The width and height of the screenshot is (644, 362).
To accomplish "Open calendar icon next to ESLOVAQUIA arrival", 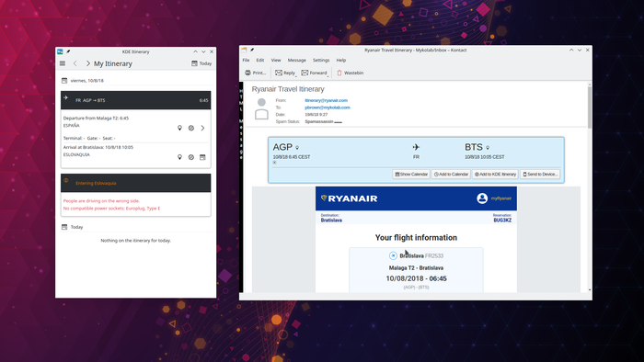I will (x=202, y=157).
